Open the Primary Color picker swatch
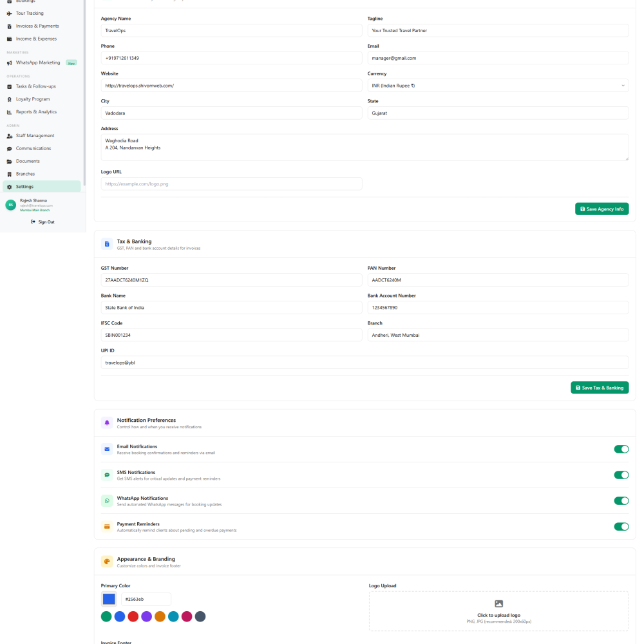 [109, 599]
